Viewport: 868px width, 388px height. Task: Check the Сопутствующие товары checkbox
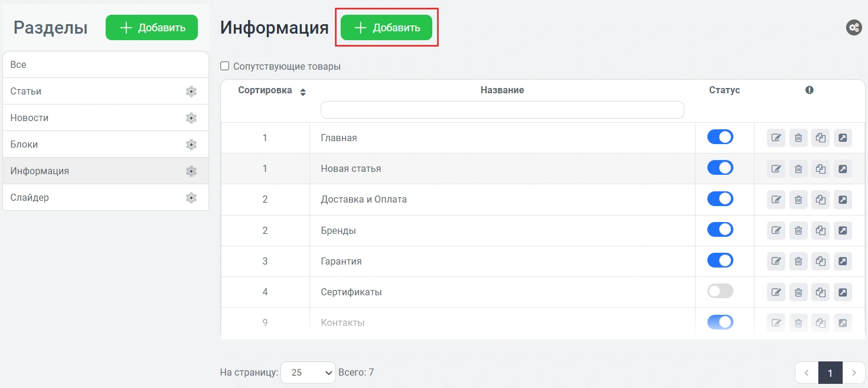225,66
